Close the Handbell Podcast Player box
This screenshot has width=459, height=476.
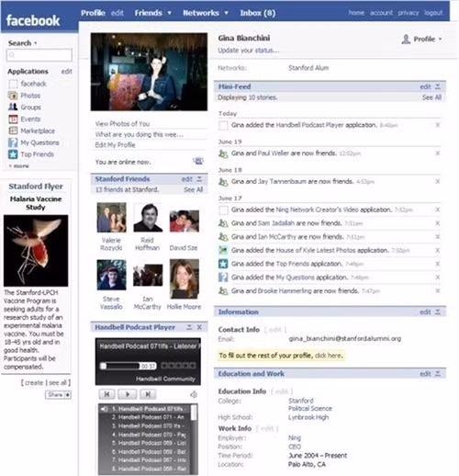(199, 327)
